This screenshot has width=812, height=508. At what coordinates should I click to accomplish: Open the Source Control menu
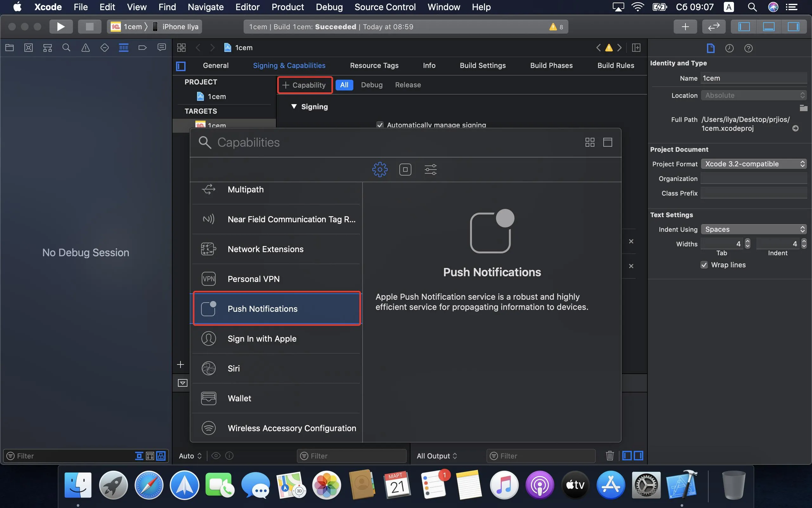point(385,7)
